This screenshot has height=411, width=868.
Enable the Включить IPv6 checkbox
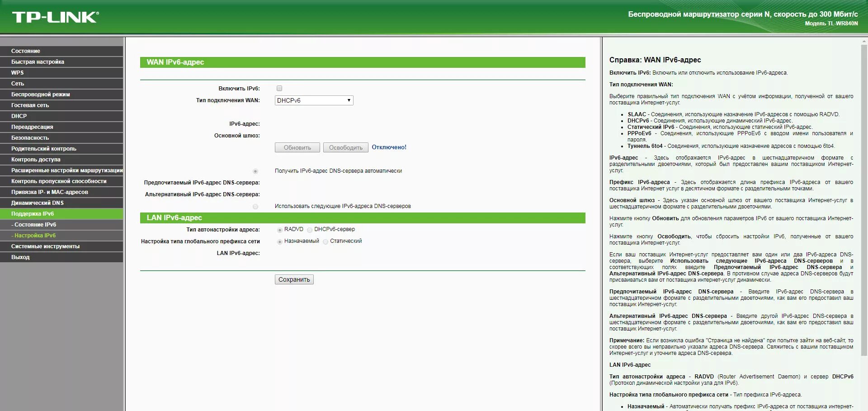coord(279,88)
